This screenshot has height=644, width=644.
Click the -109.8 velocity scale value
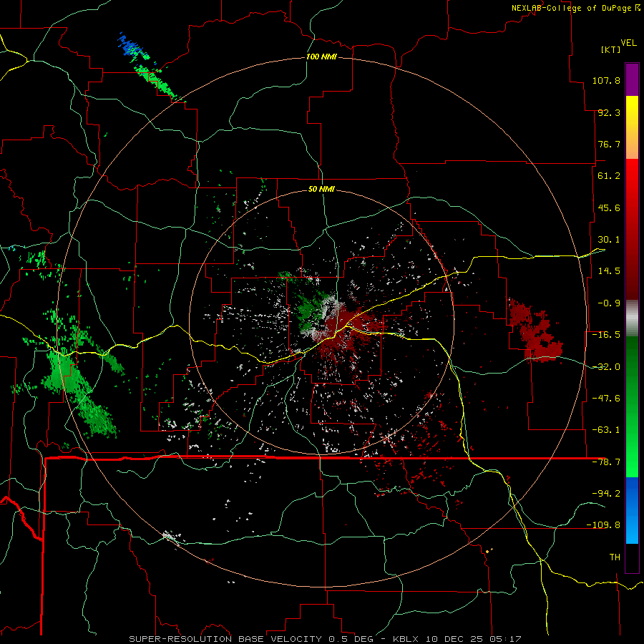[x=603, y=525]
